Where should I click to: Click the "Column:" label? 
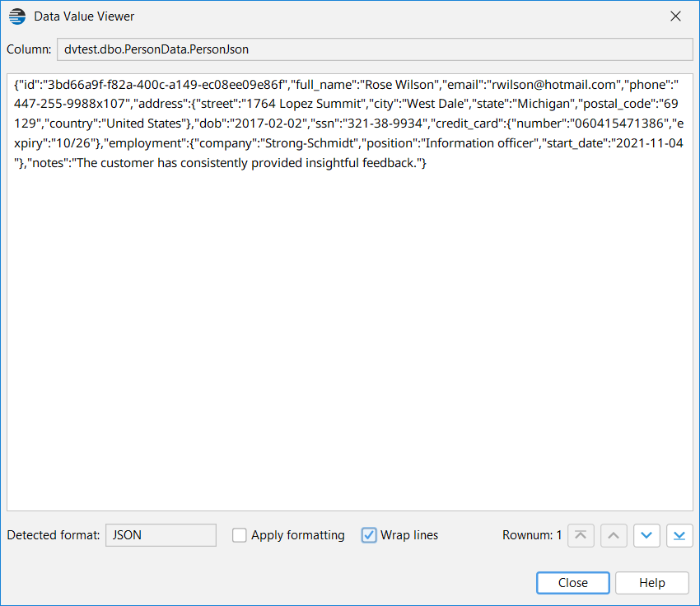29,49
